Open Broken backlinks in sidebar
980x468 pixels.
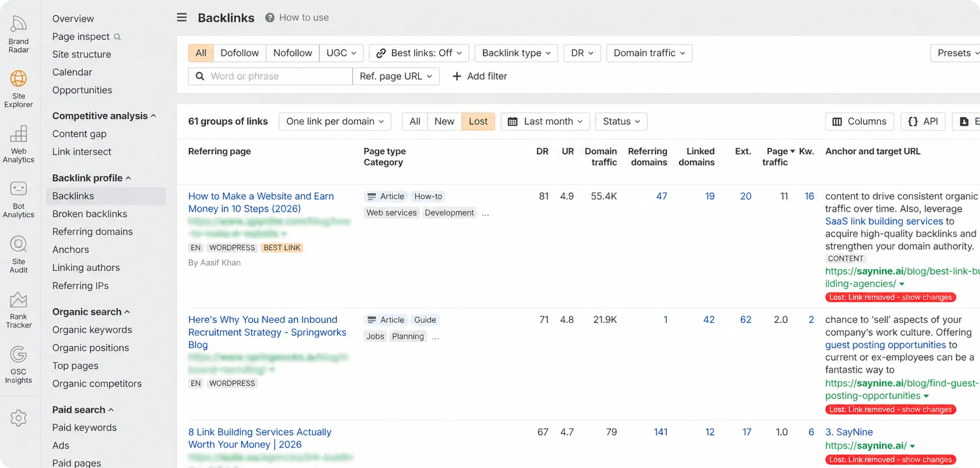90,214
